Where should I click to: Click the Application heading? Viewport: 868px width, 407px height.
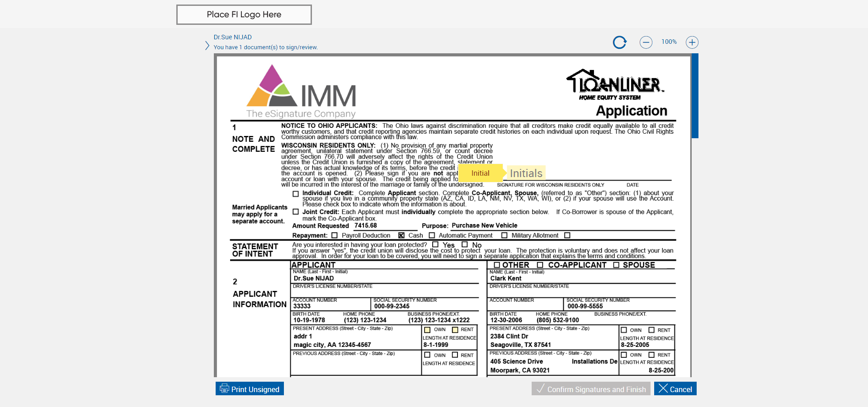pos(632,111)
